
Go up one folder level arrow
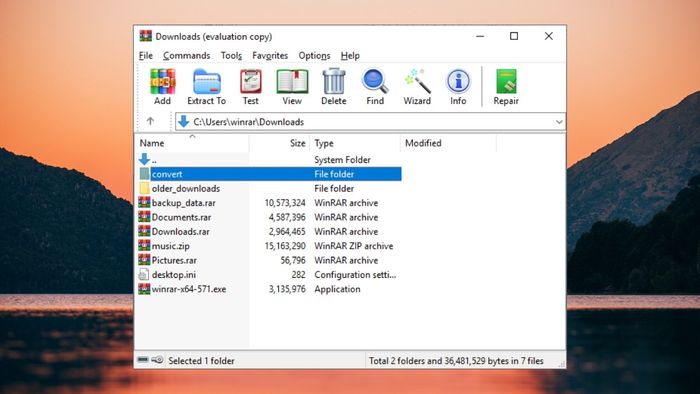pos(150,121)
